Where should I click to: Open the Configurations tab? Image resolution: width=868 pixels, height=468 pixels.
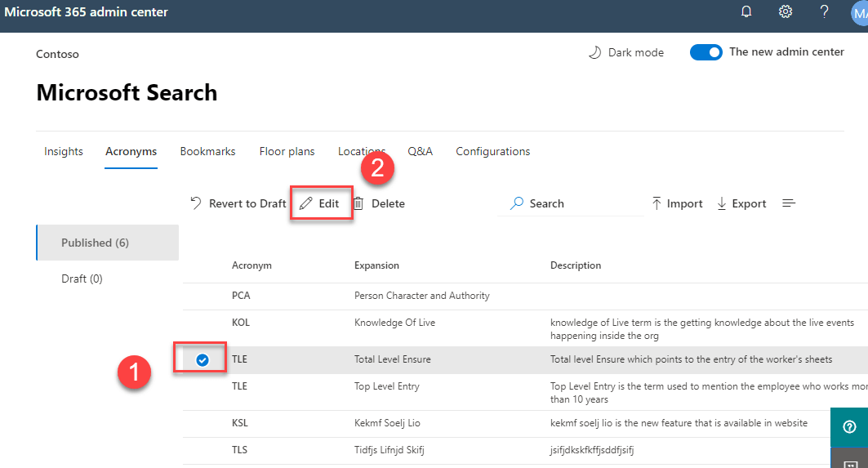(x=492, y=151)
